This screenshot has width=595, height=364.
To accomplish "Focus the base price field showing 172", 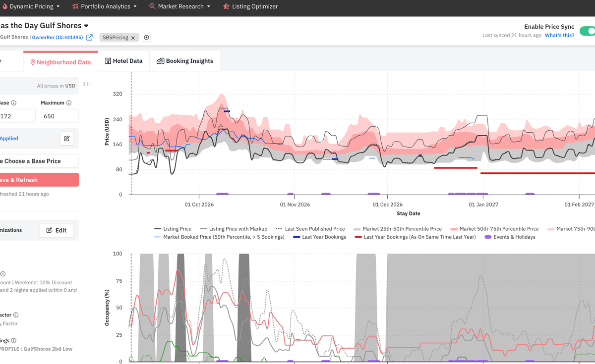I will click(18, 116).
